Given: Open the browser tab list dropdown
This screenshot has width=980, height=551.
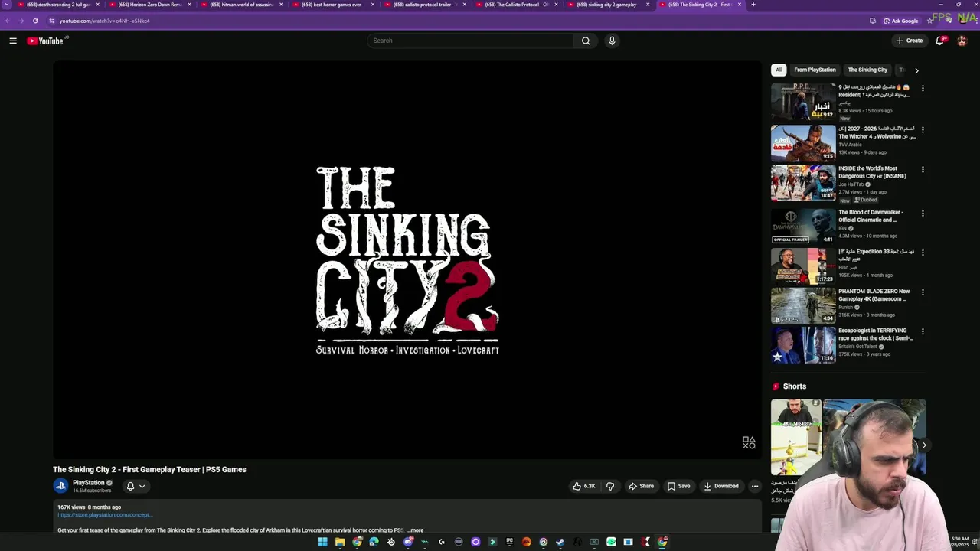Looking at the screenshot, I should tap(8, 5).
